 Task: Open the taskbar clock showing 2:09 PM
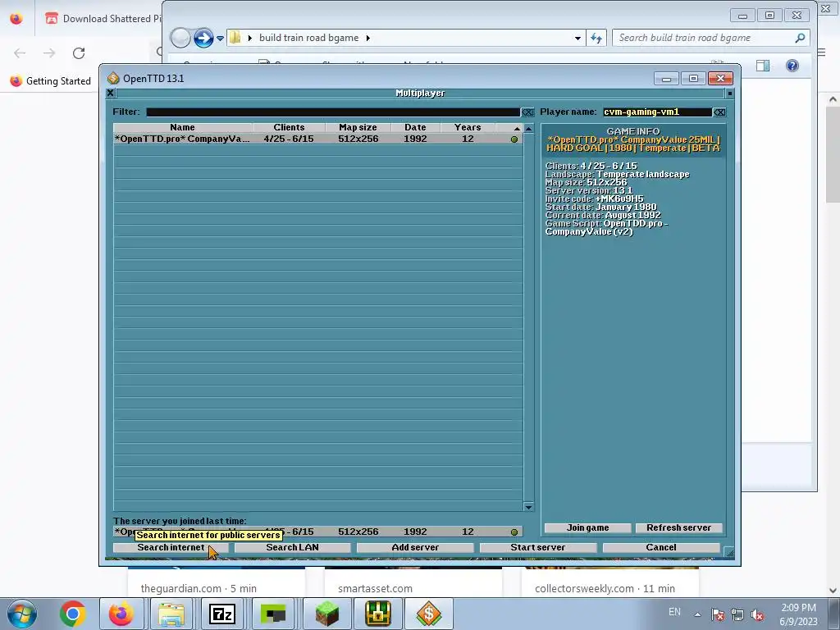(798, 614)
